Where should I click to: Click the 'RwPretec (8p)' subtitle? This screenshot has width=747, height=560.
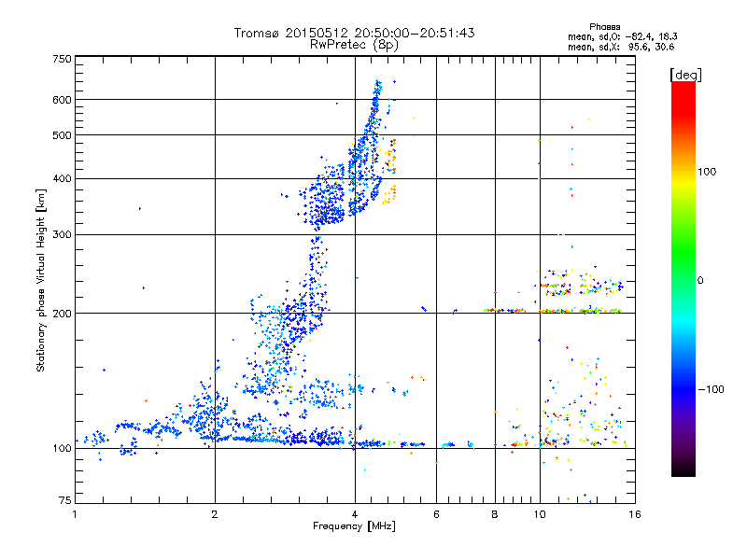354,45
